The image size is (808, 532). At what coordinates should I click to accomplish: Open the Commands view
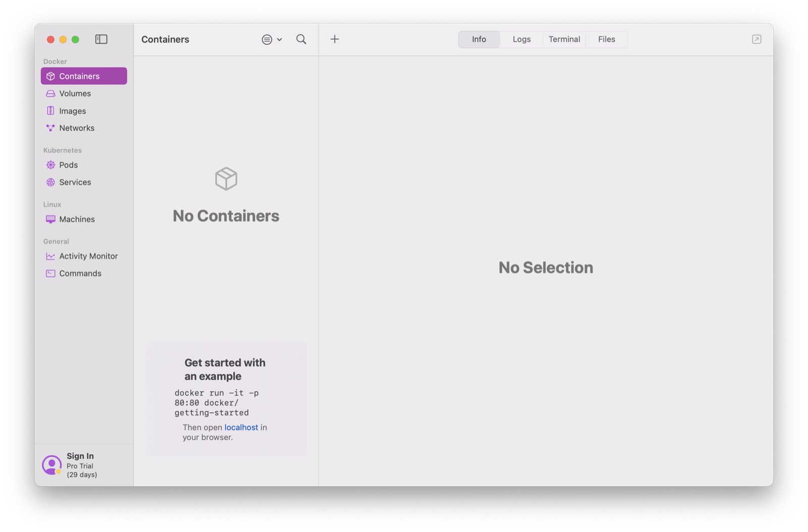tap(84, 274)
